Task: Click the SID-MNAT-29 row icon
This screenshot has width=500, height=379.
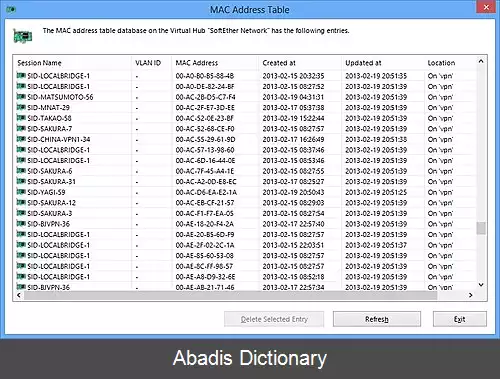Action: click(x=21, y=107)
